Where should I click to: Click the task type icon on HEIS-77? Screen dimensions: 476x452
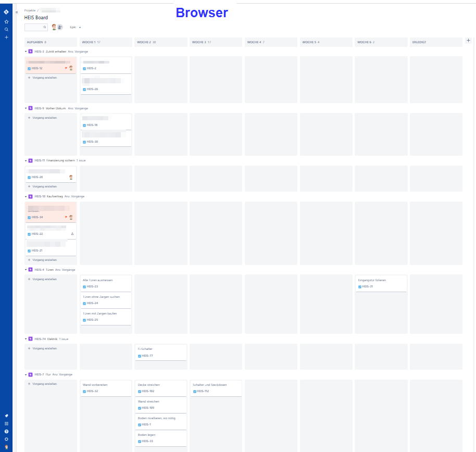140,356
